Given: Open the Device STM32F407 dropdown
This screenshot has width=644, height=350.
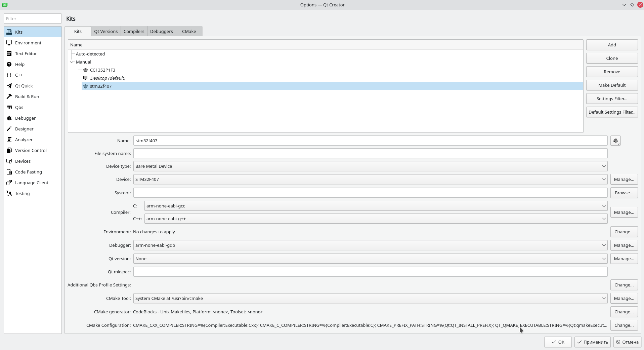Looking at the screenshot, I should 370,179.
